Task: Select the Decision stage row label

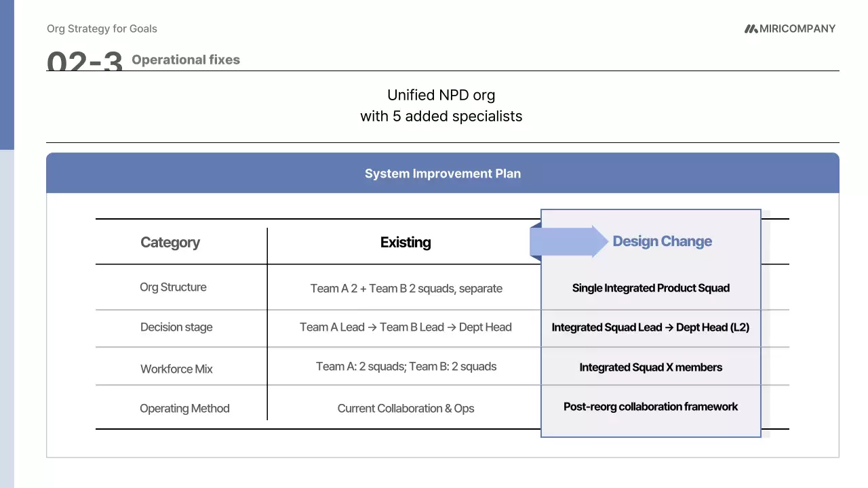Action: [176, 327]
